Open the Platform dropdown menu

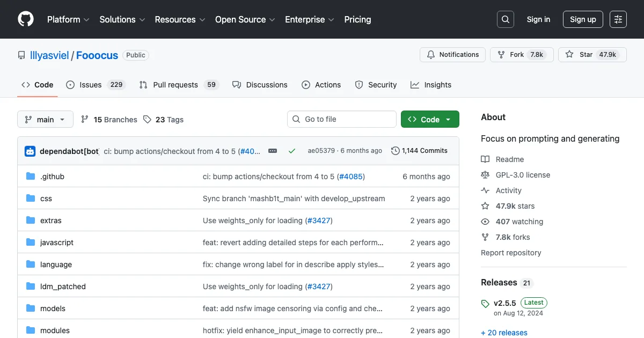(68, 19)
